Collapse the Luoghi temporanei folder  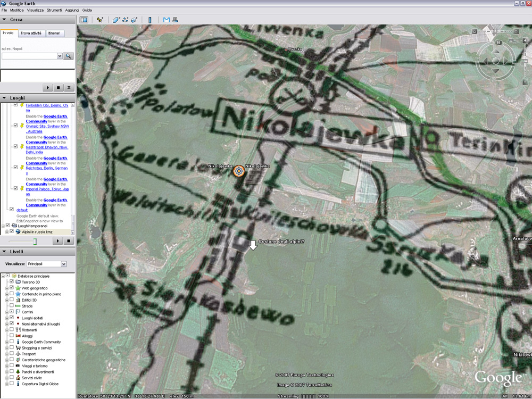click(x=3, y=226)
